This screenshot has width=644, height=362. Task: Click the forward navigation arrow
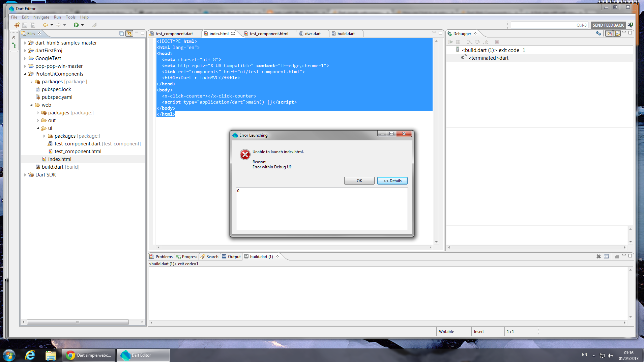(x=58, y=25)
